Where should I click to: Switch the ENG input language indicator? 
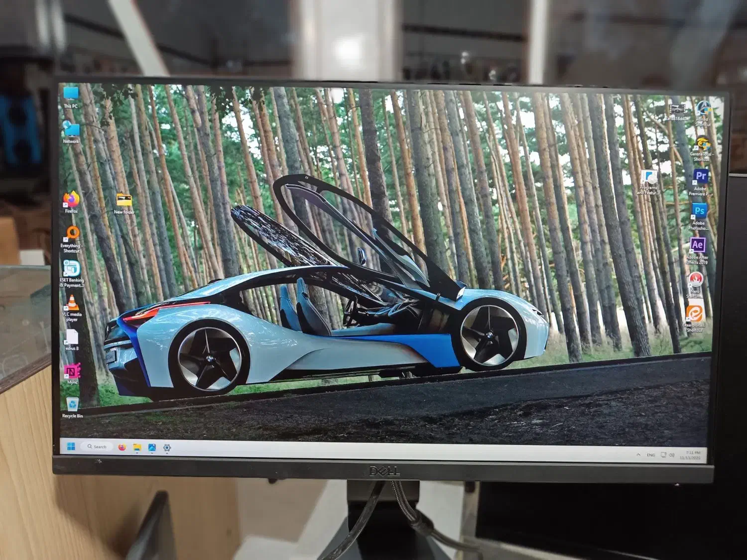pyautogui.click(x=651, y=455)
